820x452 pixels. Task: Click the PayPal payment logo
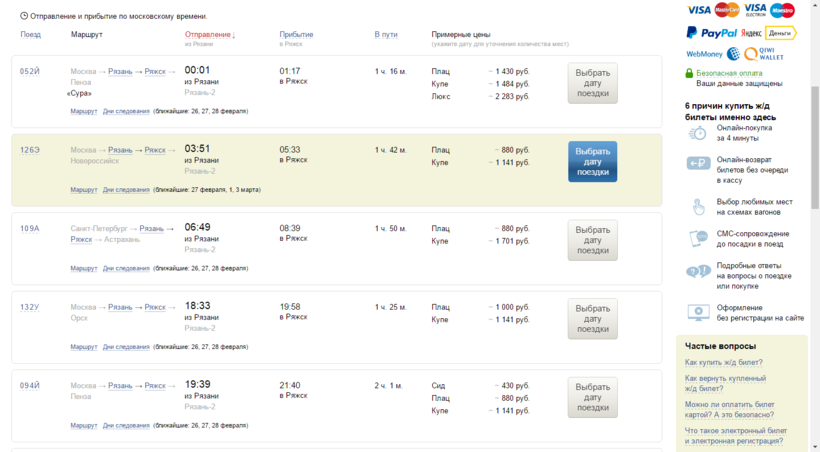711,33
